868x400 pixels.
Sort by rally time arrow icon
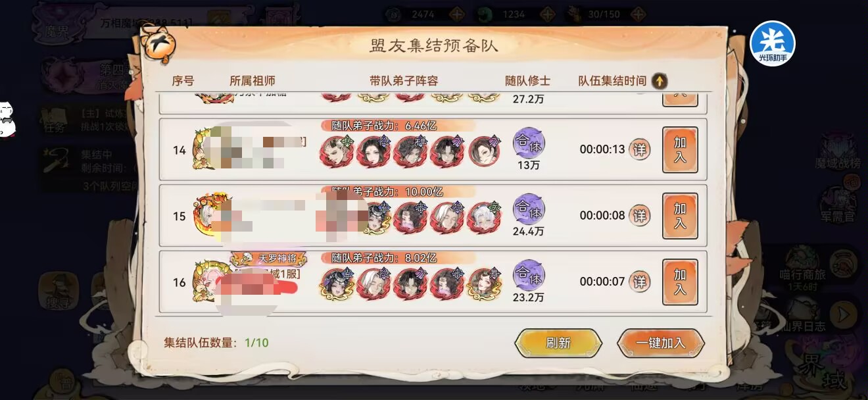660,81
